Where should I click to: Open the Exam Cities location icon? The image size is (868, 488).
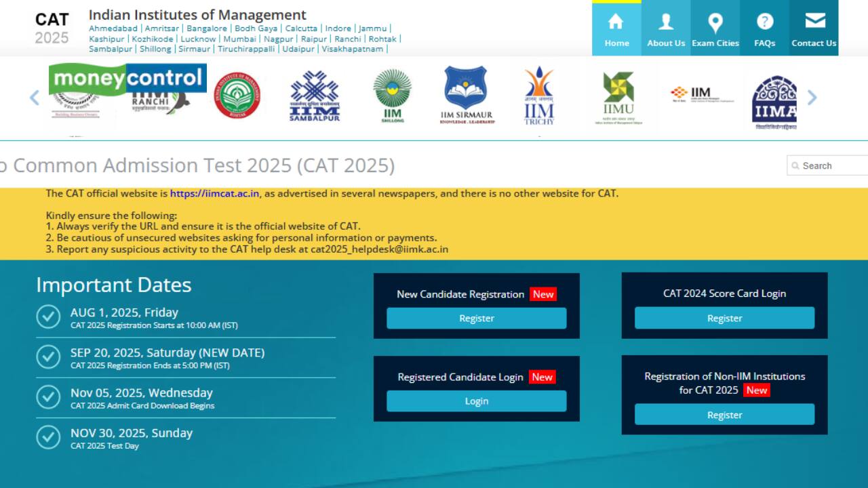(x=715, y=23)
